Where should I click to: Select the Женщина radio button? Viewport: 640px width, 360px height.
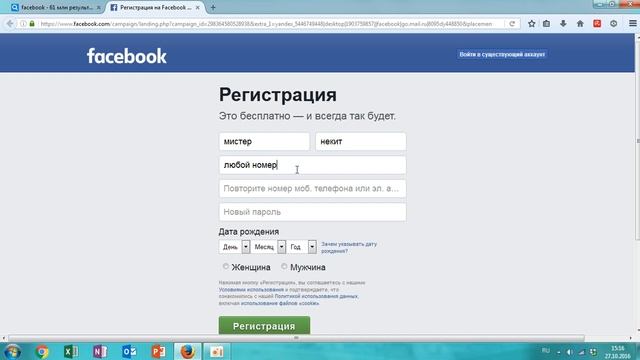coord(226,267)
